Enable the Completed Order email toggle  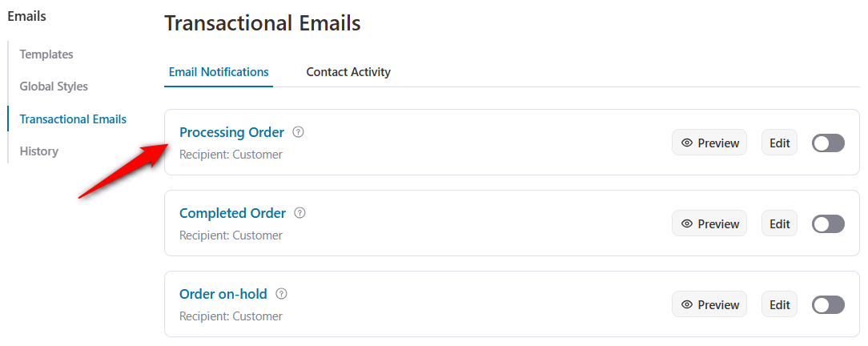tap(828, 223)
